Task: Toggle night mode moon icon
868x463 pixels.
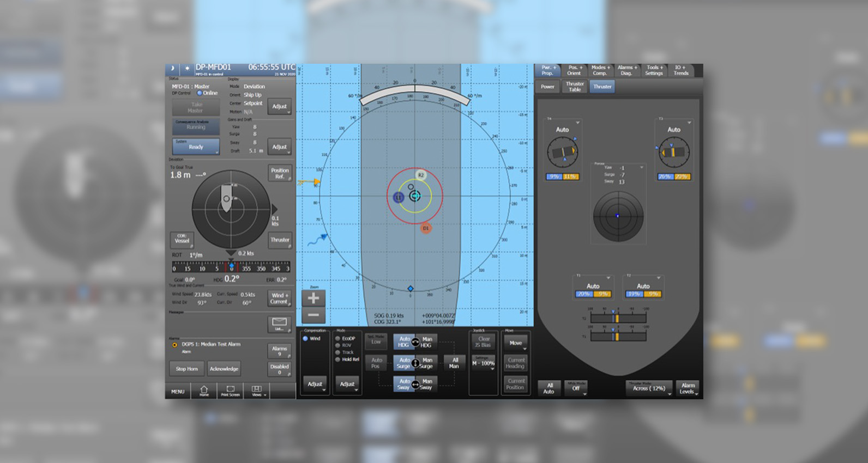Action: [173, 68]
